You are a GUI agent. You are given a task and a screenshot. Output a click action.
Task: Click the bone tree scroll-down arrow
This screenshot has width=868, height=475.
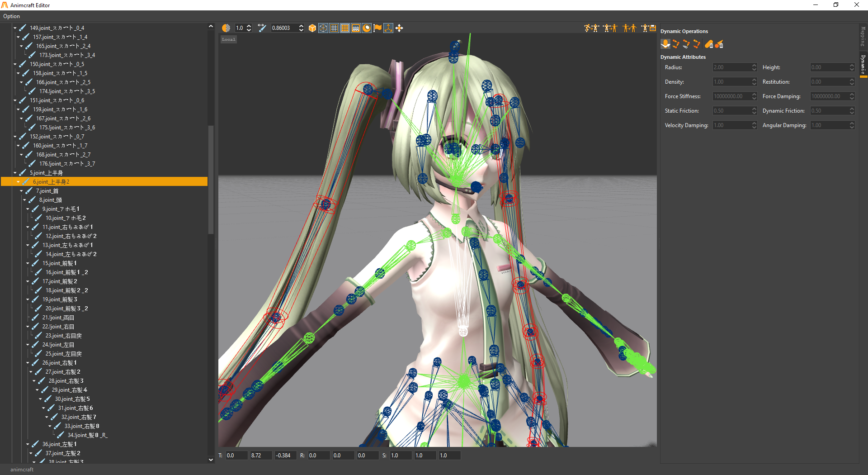[211, 460]
